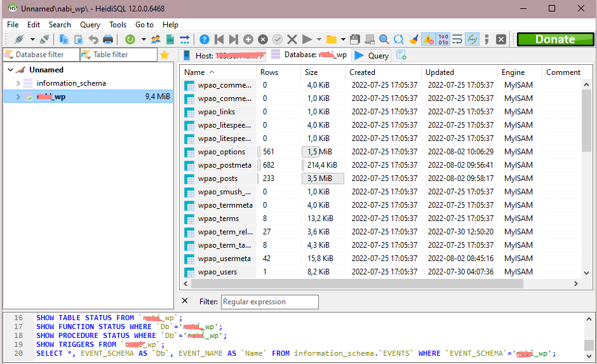The image size is (597, 364).
Task: Click the run query play icon in toolbar
Action: pos(307,39)
